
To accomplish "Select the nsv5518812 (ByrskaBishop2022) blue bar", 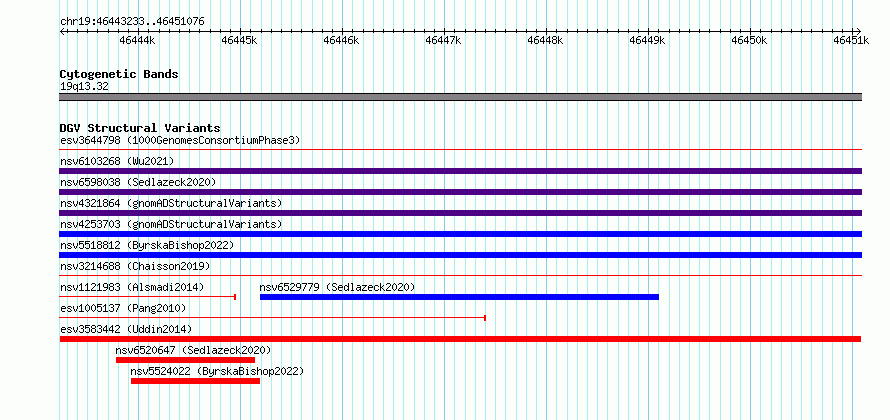I will click(x=460, y=255).
